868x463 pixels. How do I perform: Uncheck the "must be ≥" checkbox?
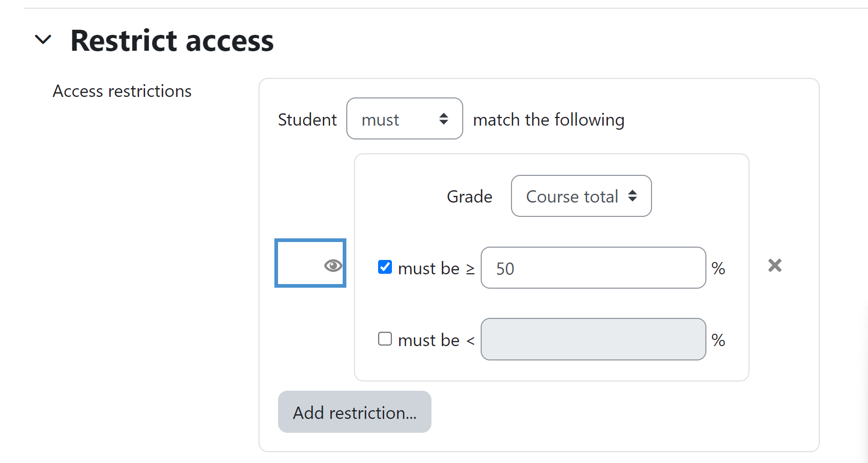coord(385,267)
